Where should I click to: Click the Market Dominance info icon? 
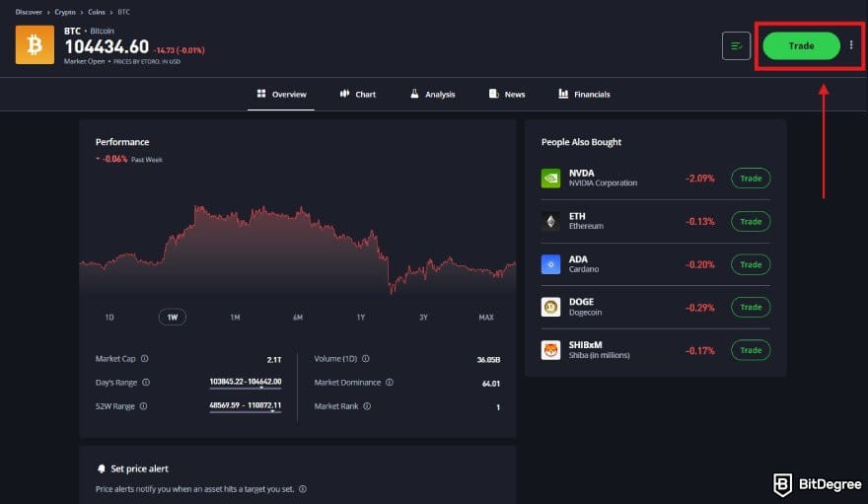pyautogui.click(x=390, y=383)
